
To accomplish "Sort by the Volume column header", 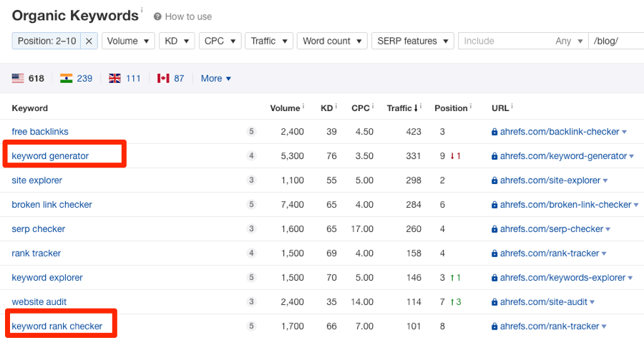I will (x=285, y=108).
